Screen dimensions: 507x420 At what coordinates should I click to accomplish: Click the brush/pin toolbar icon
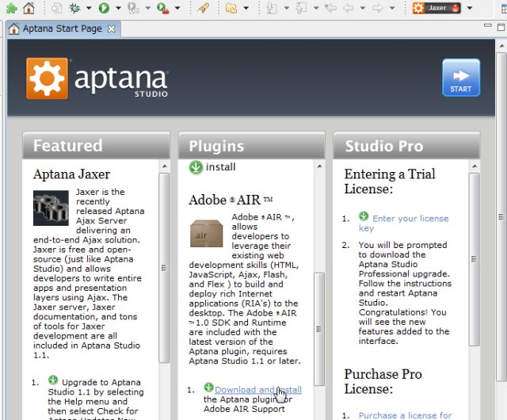(x=203, y=8)
